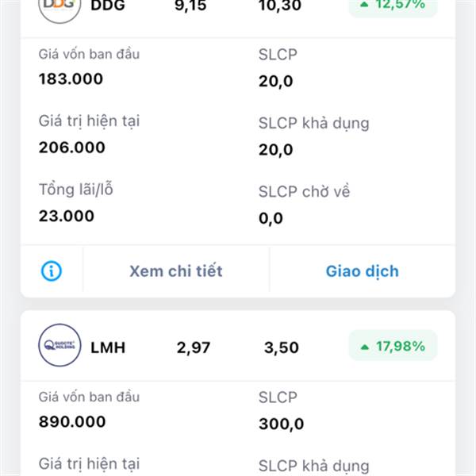Screen dimensions: 476x476
Task: Tap the 12,57% gain badge
Action: [393, 6]
